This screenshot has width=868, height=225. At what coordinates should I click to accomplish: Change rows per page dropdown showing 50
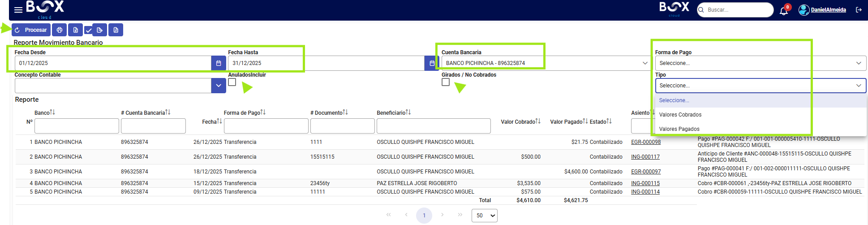coord(485,216)
